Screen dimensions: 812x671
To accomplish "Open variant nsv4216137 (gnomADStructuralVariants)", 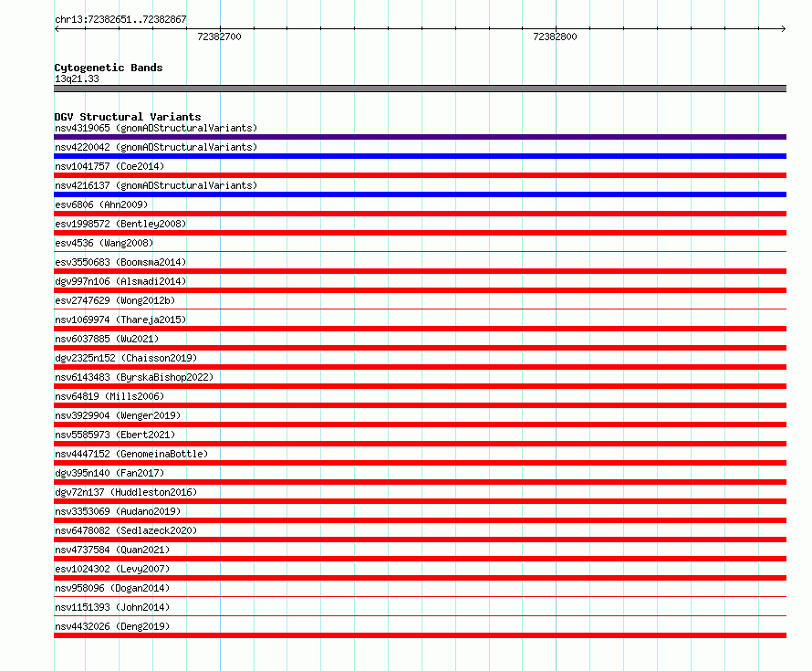I will 156,185.
